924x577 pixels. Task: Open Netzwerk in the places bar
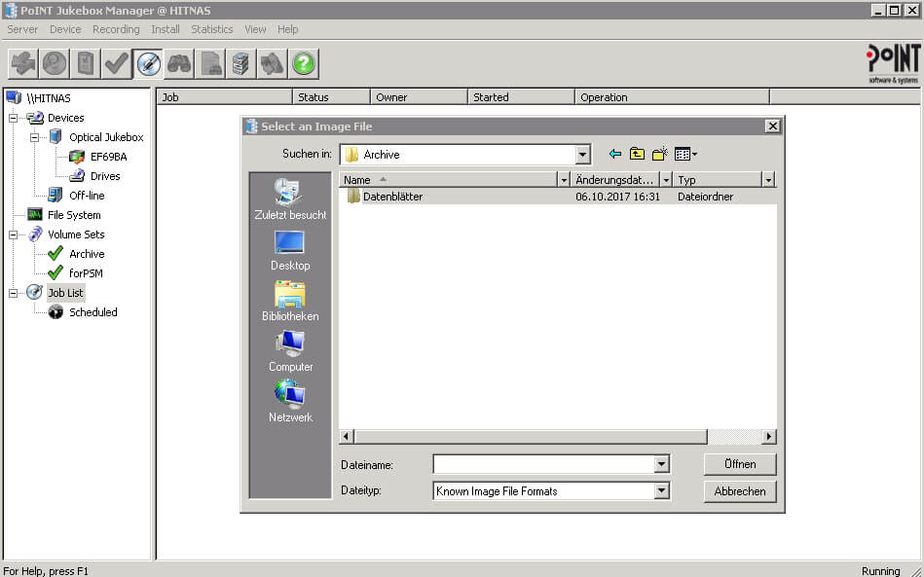[290, 402]
